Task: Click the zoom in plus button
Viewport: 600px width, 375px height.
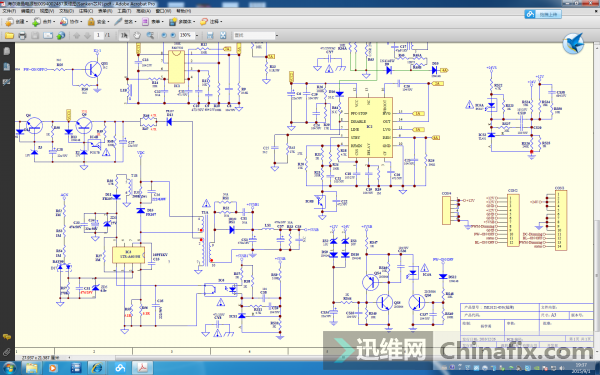Action: 173,36
